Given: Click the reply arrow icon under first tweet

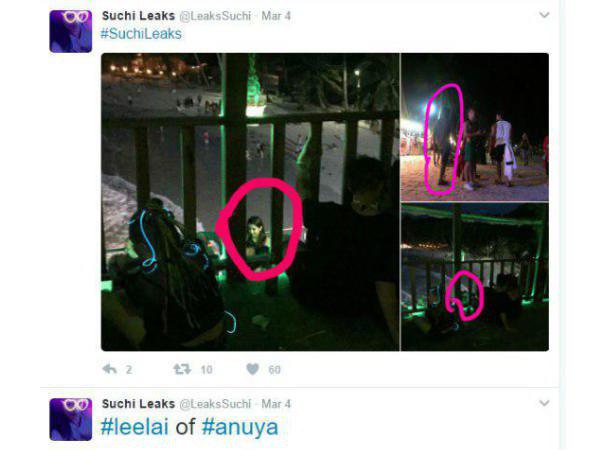Looking at the screenshot, I should [109, 369].
